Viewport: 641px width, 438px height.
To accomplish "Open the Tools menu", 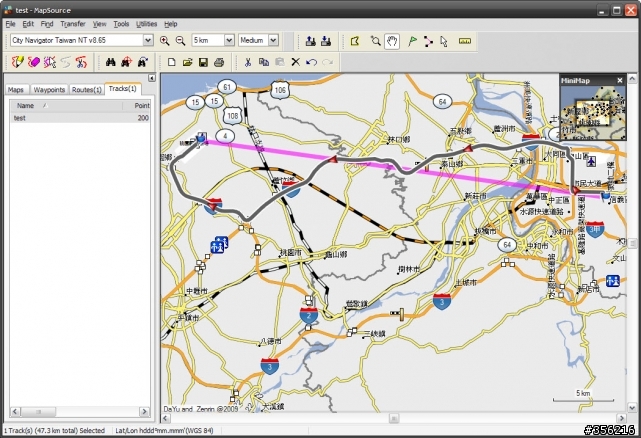I will point(121,24).
